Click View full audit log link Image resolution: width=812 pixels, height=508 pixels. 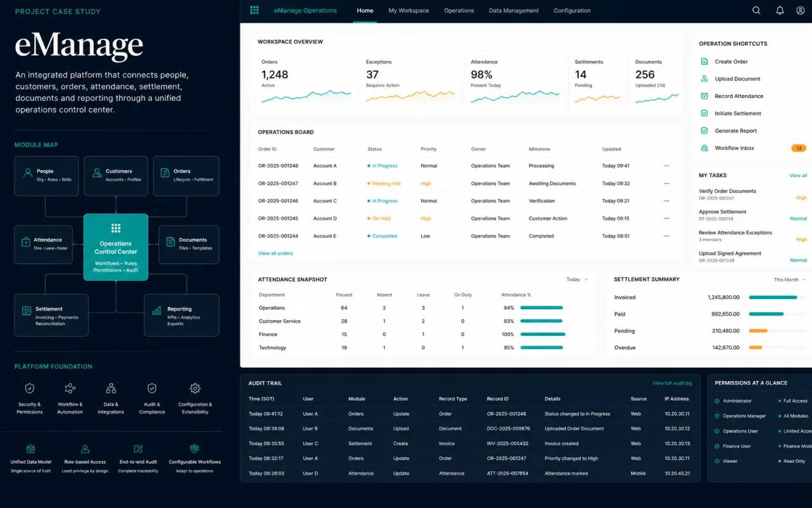click(672, 383)
